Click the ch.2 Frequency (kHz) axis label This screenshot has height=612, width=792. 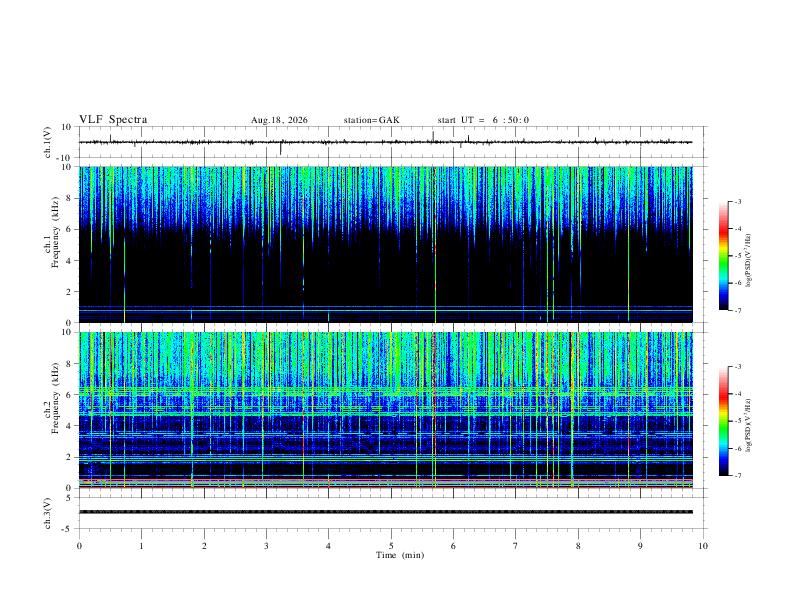55,398
